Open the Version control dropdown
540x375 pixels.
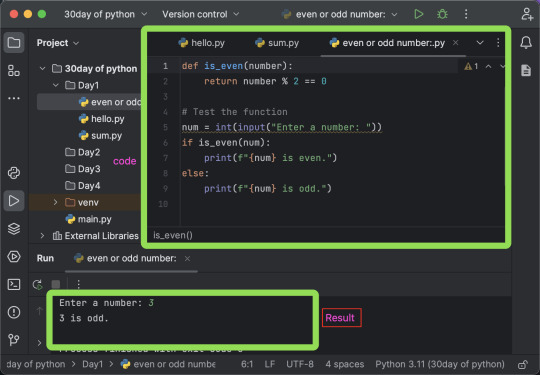(x=201, y=14)
